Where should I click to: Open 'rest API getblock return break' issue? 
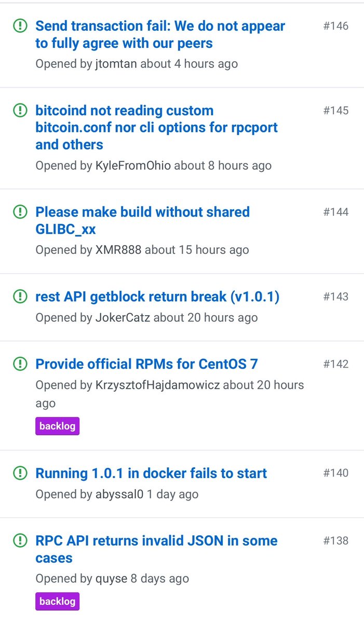pyautogui.click(x=157, y=296)
